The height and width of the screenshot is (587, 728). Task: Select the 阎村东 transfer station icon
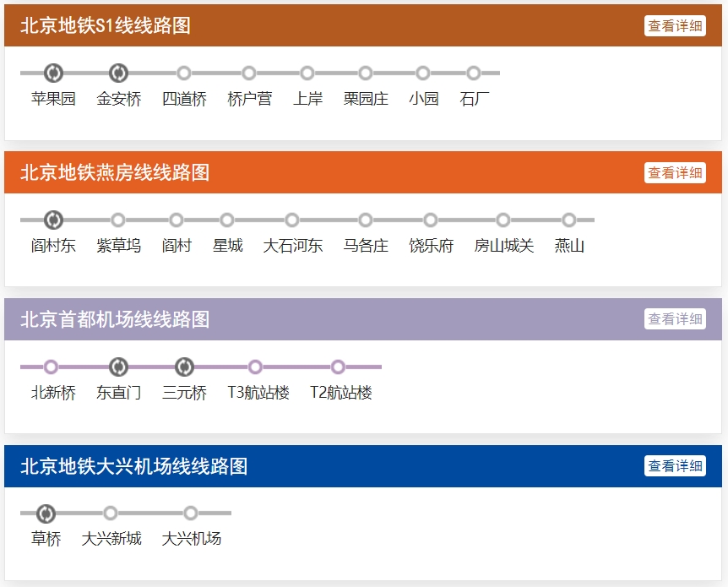53,220
